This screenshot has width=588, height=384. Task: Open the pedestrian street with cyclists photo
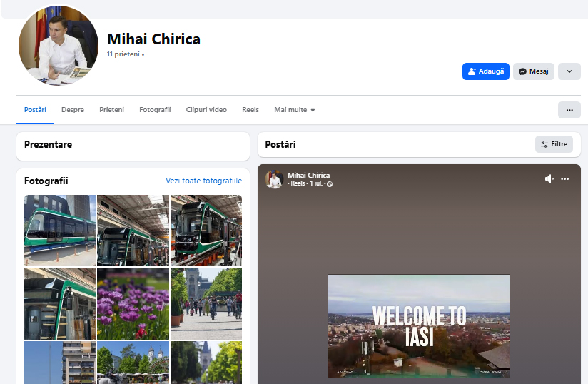pos(206,303)
